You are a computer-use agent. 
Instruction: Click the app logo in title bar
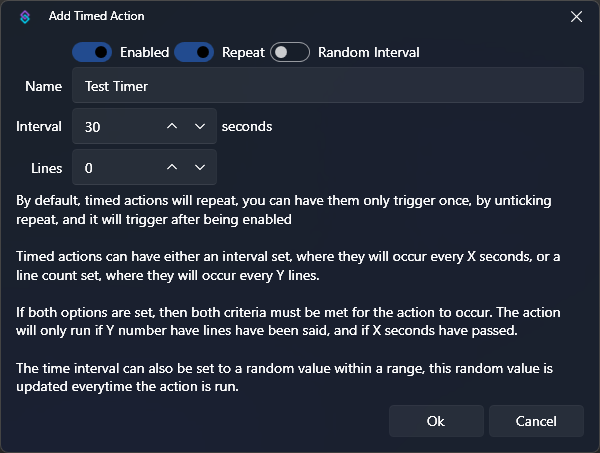pos(26,16)
